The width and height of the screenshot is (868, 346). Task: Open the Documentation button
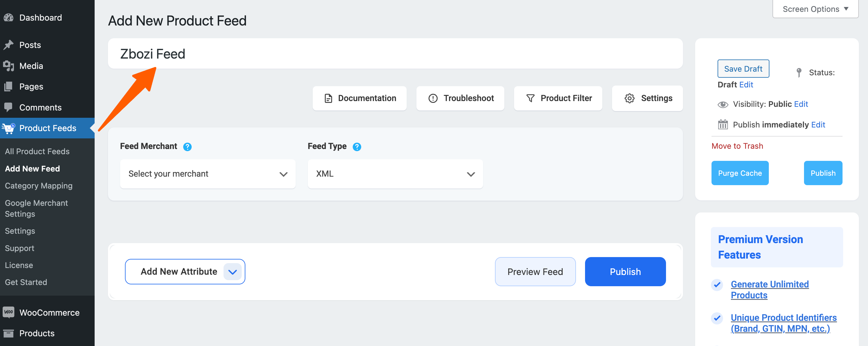[x=359, y=98]
